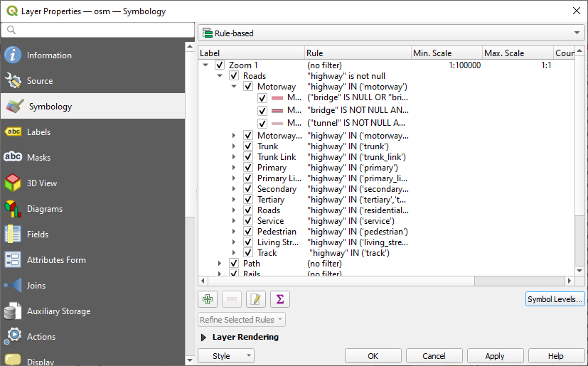Click the Rule-based renderer icon

[x=208, y=33]
